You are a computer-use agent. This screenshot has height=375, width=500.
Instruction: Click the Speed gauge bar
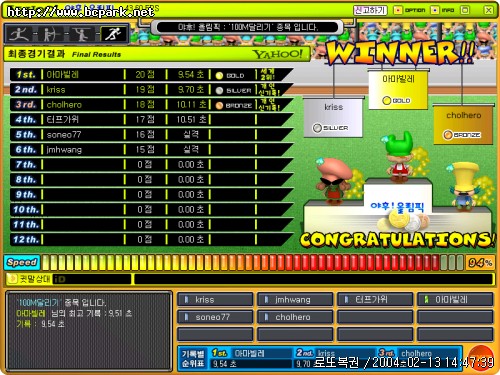coord(252,263)
